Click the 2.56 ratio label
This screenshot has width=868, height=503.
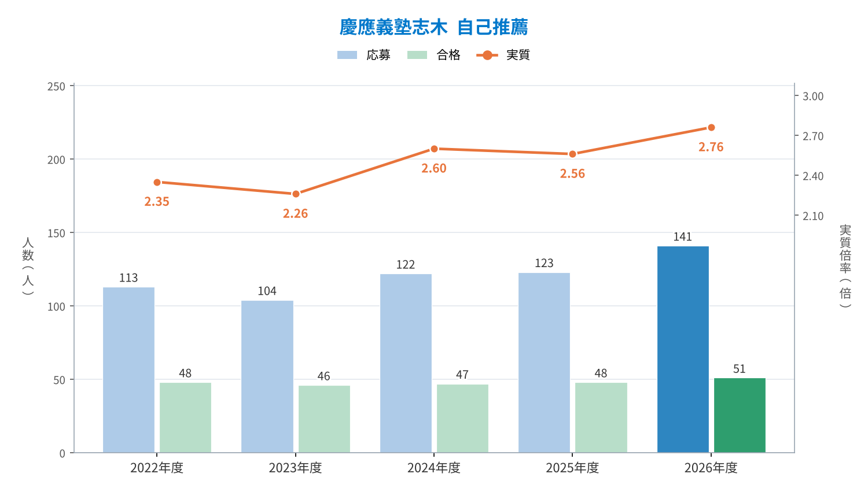(573, 173)
